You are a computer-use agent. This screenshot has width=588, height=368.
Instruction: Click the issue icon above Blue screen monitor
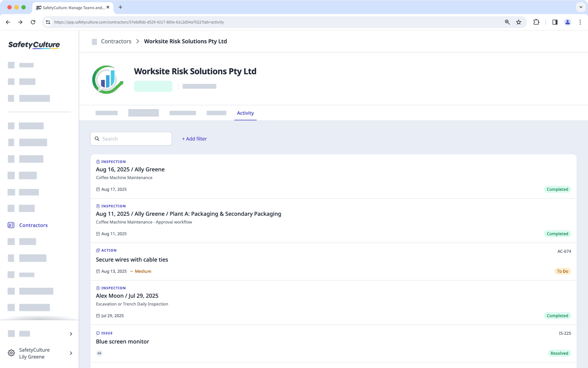(98, 333)
